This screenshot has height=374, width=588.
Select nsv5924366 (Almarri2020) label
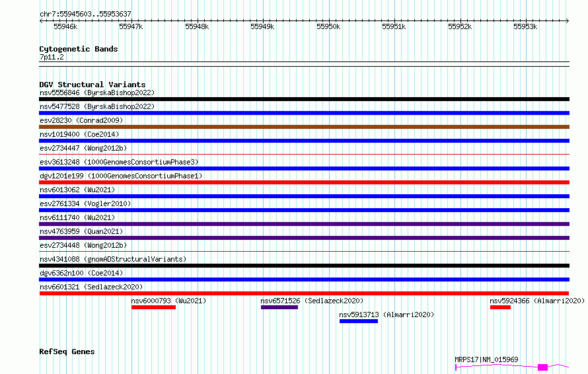pyautogui.click(x=537, y=301)
